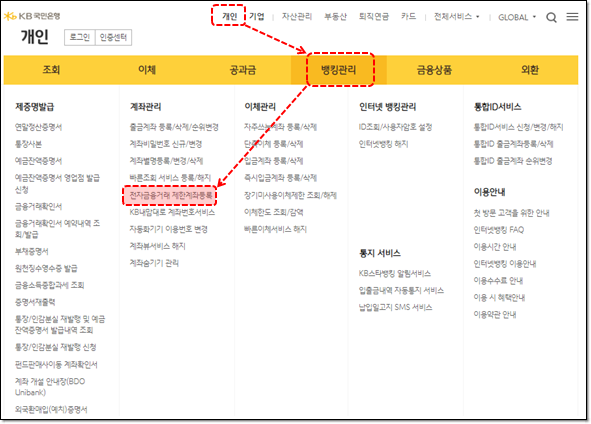Open 펀드판매사이동 계좌확인서 link
Viewport: 591px width, 424px height.
click(56, 364)
